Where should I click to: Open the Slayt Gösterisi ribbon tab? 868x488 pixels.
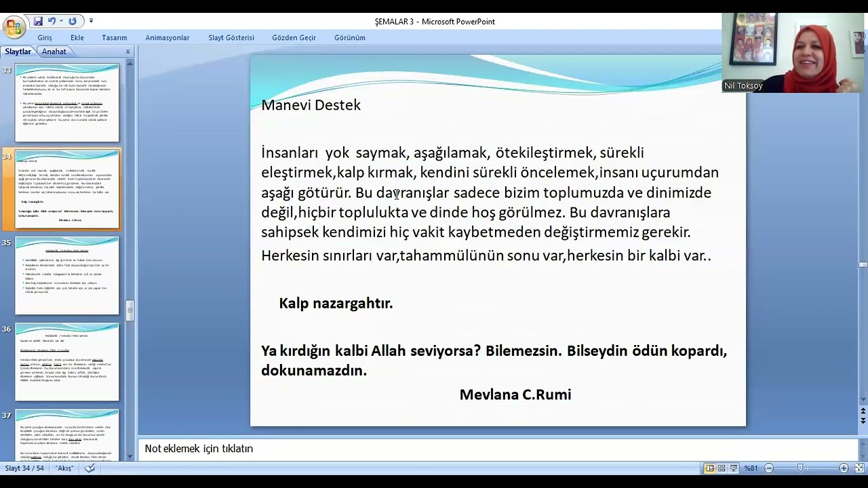coord(231,38)
